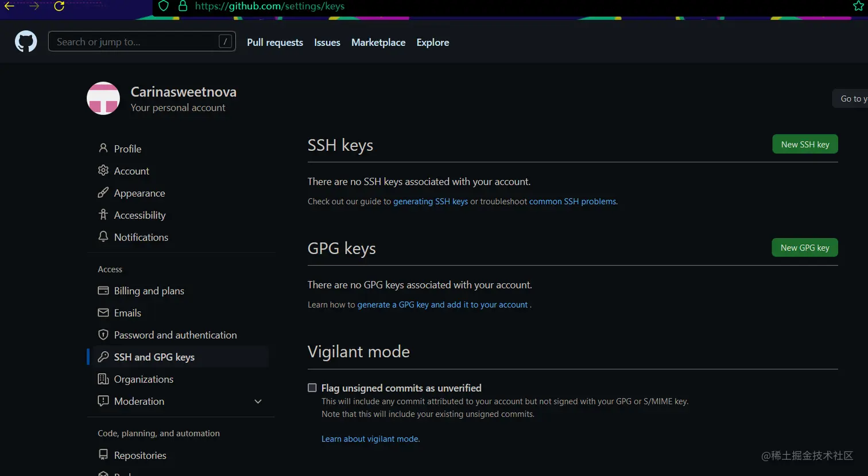Enable Flag unsigned commits as unverified checkbox
This screenshot has height=476, width=868.
[312, 388]
